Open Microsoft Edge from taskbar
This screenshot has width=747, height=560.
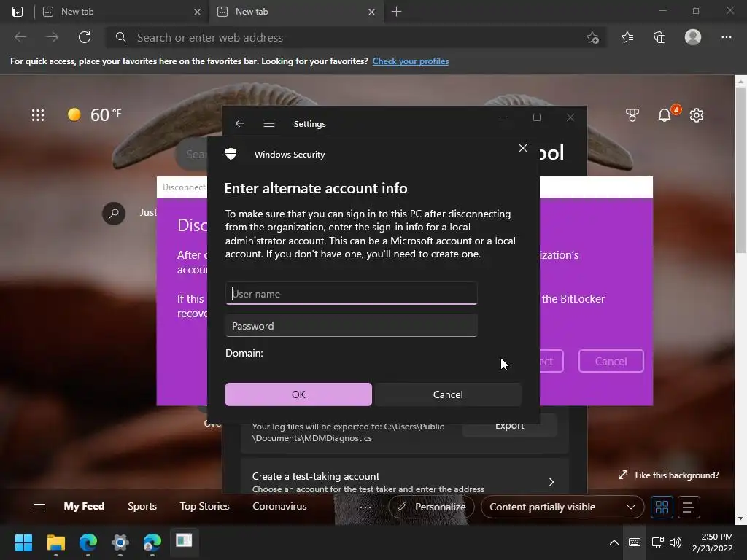88,542
